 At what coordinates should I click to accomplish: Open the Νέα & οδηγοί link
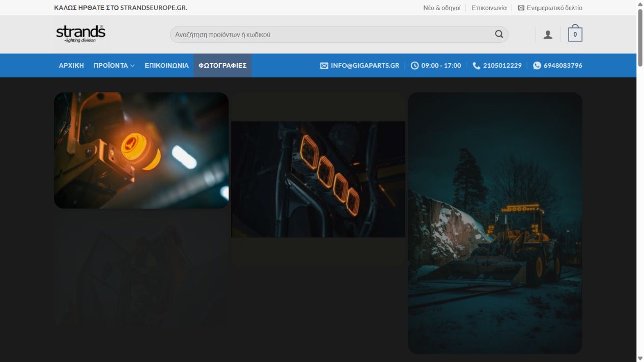[x=442, y=8]
